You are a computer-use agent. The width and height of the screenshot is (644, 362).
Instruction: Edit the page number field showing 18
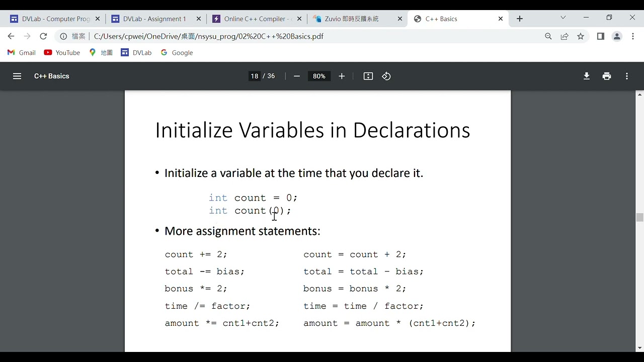pyautogui.click(x=255, y=76)
